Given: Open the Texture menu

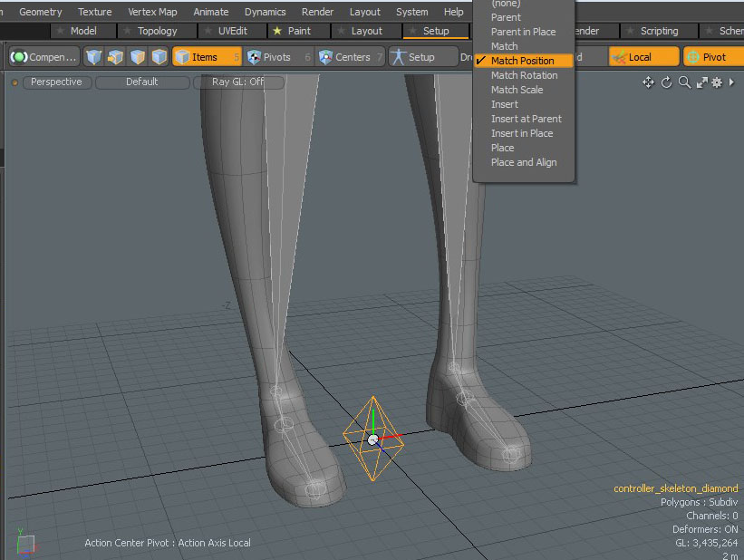Looking at the screenshot, I should [95, 12].
